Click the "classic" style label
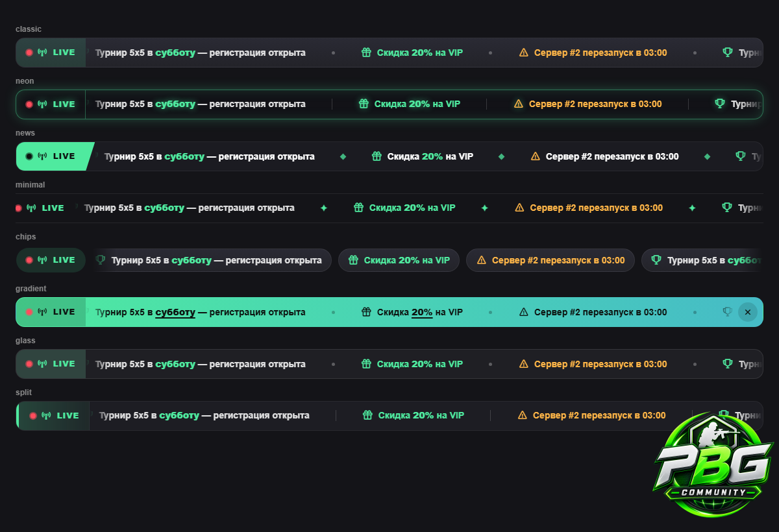The image size is (779, 532). coord(29,29)
